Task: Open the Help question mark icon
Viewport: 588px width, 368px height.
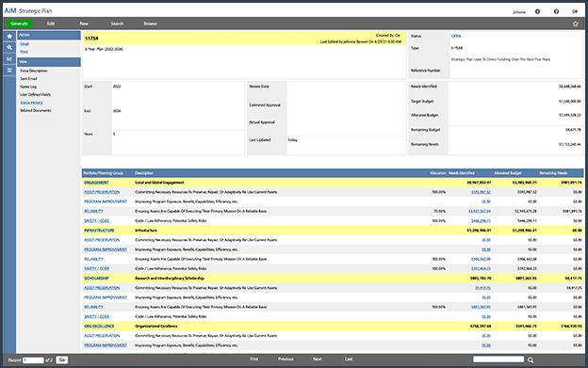Action: tap(556, 11)
